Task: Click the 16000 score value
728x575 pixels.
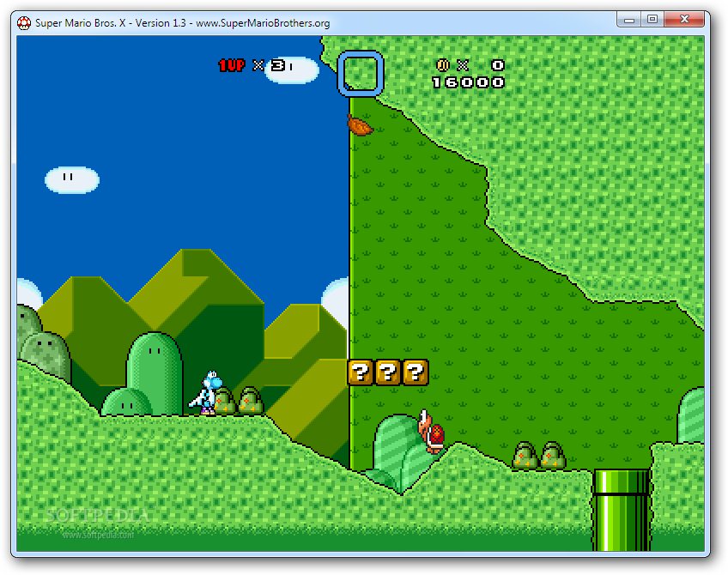Action: [468, 82]
